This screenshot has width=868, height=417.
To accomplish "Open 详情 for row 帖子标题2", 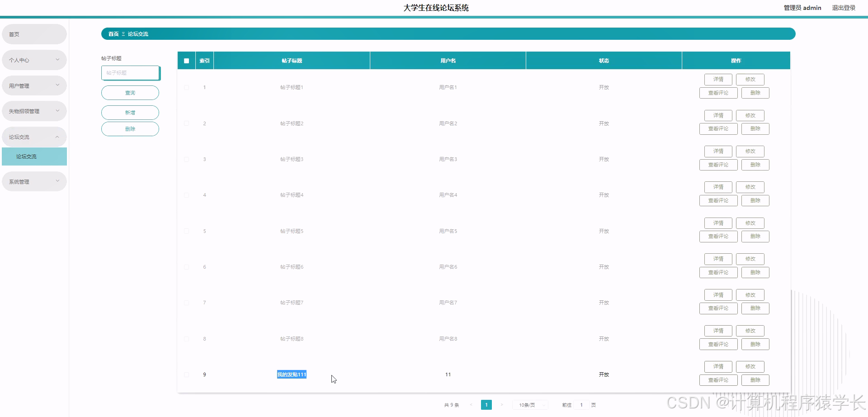I will pos(718,115).
